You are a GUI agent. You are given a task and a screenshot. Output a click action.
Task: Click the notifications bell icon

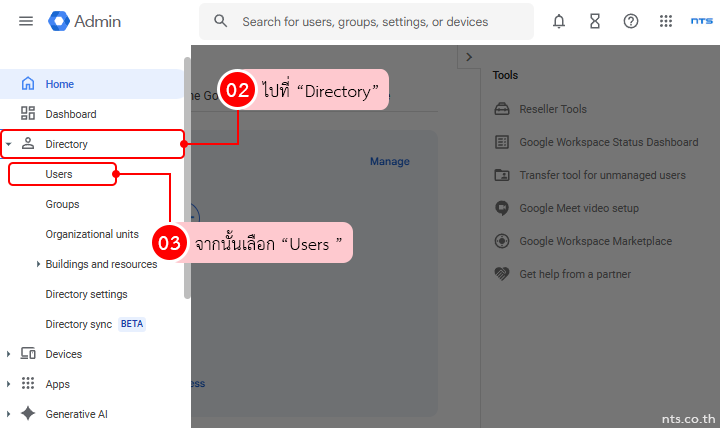point(559,21)
